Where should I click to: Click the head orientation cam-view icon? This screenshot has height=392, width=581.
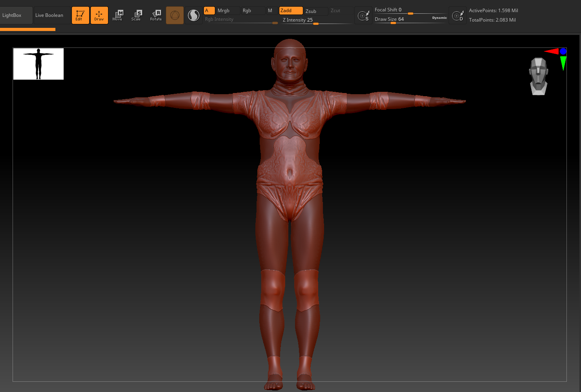click(x=539, y=77)
